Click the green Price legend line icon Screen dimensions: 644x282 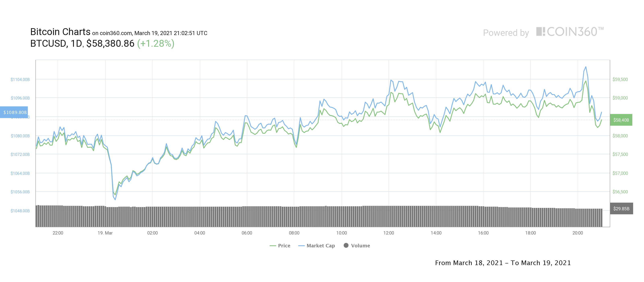[x=272, y=246]
